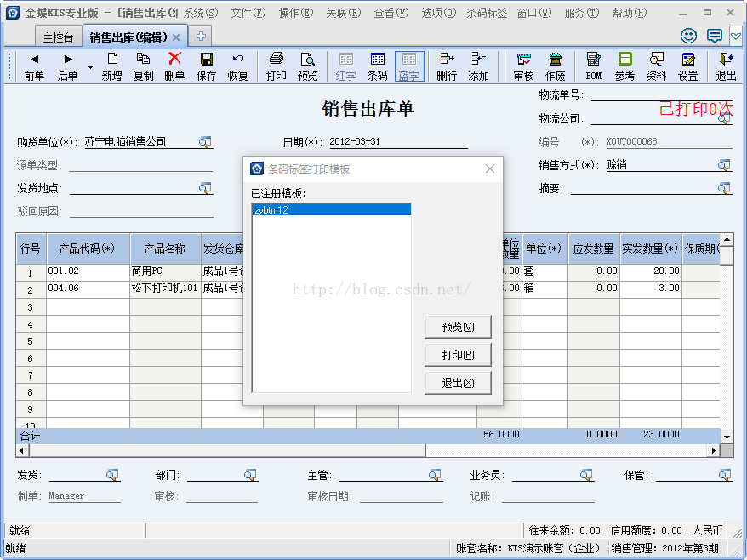Look up 业务员 salesperson search icon
747x560 pixels.
point(586,475)
